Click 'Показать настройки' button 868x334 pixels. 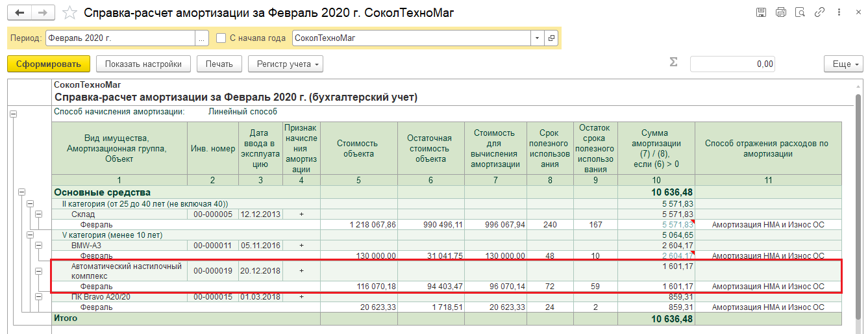tap(143, 64)
